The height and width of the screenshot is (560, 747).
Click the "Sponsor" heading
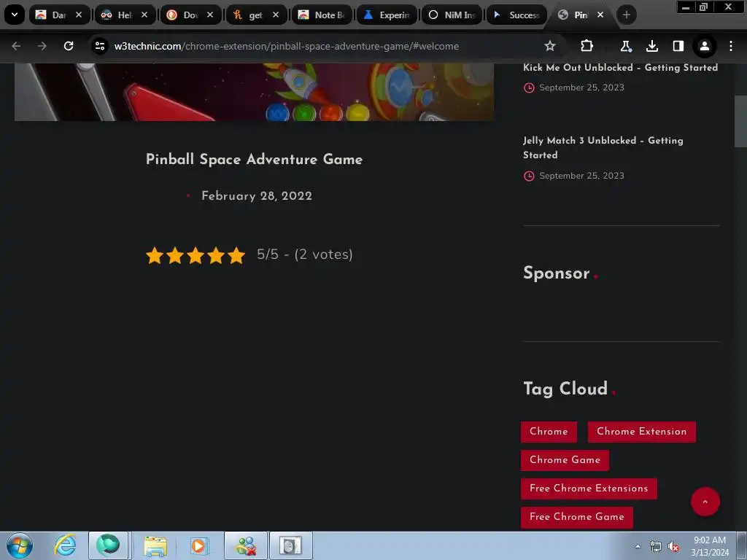[x=557, y=273]
